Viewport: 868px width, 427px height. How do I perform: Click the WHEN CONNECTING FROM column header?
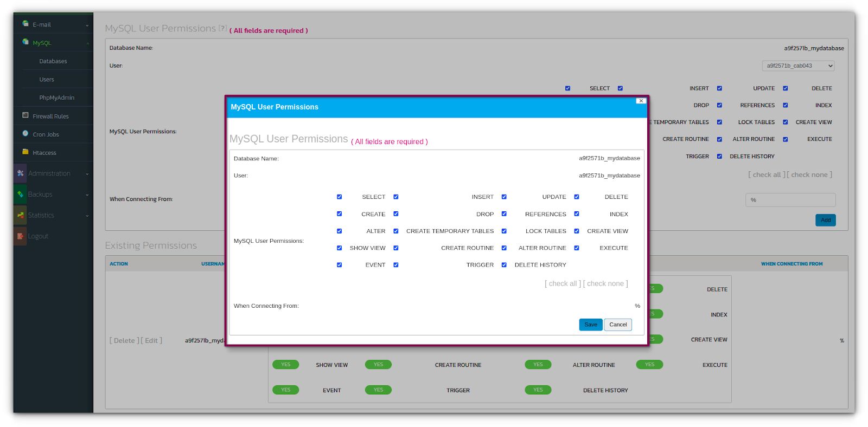(x=792, y=264)
